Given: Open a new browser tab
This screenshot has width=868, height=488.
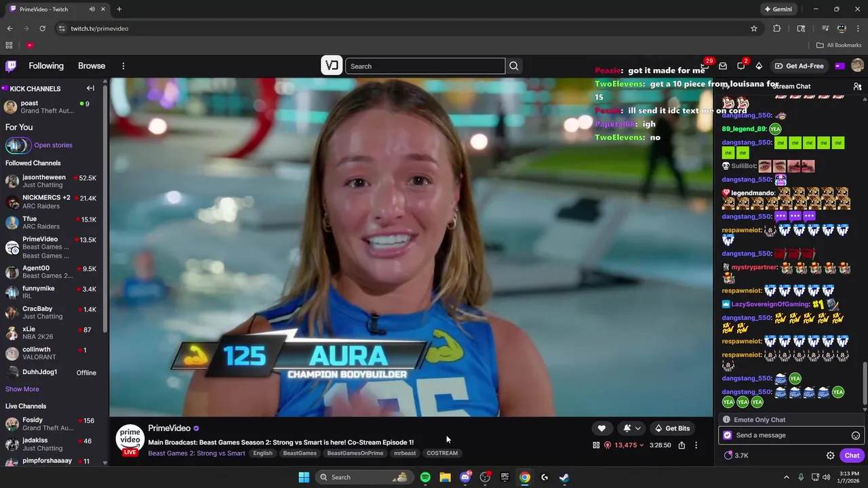Looking at the screenshot, I should (x=119, y=9).
